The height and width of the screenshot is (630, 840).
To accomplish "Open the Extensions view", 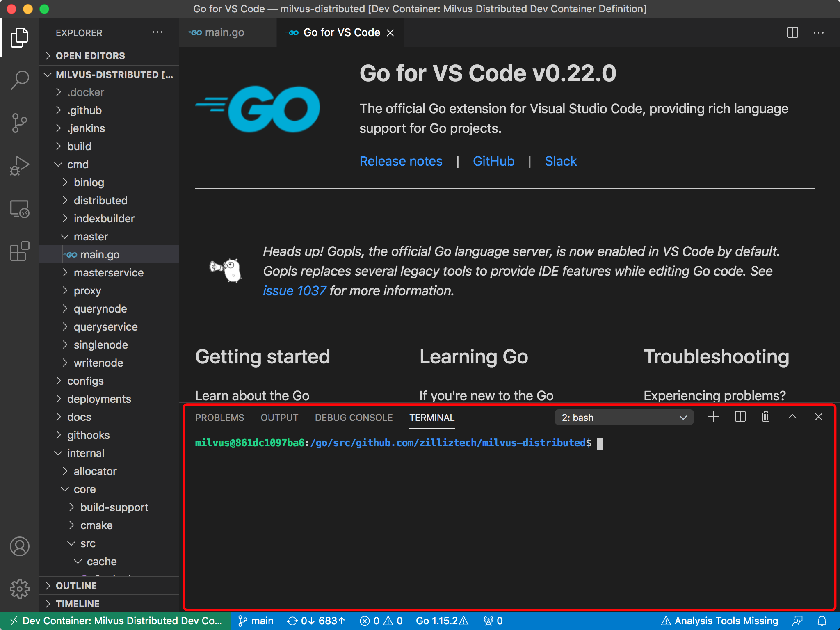I will pos(19,251).
